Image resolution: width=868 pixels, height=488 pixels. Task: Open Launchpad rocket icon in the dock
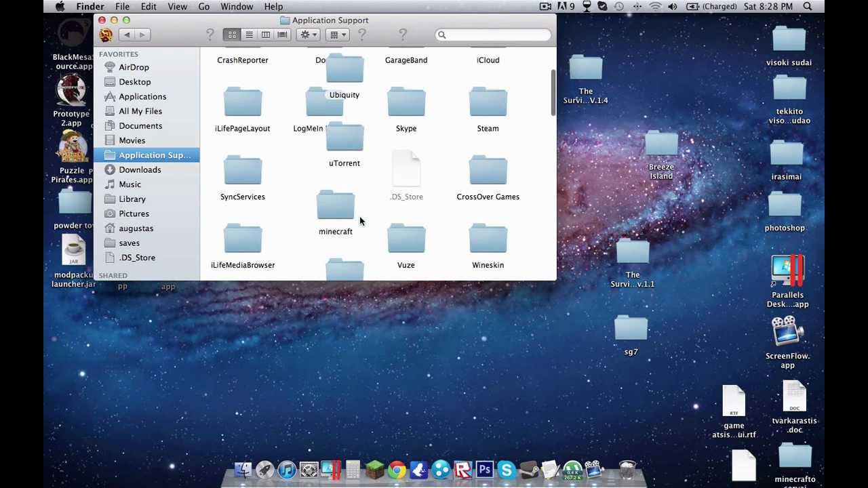tap(265, 469)
